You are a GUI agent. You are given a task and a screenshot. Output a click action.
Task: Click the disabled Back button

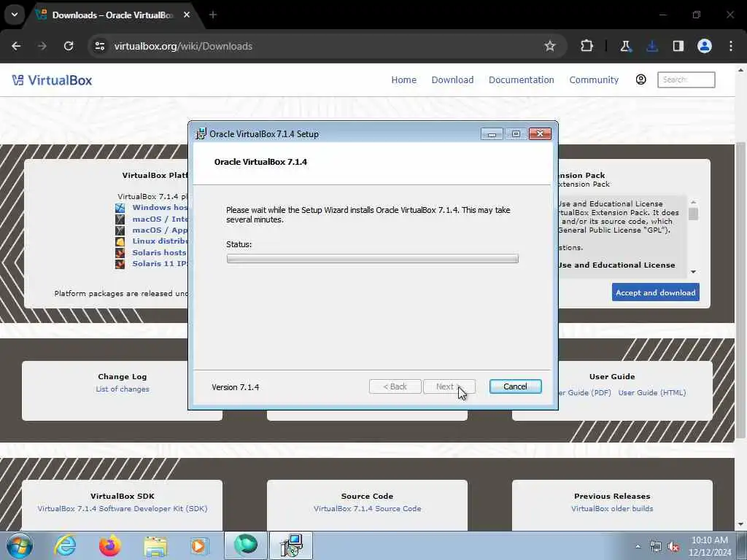point(395,386)
